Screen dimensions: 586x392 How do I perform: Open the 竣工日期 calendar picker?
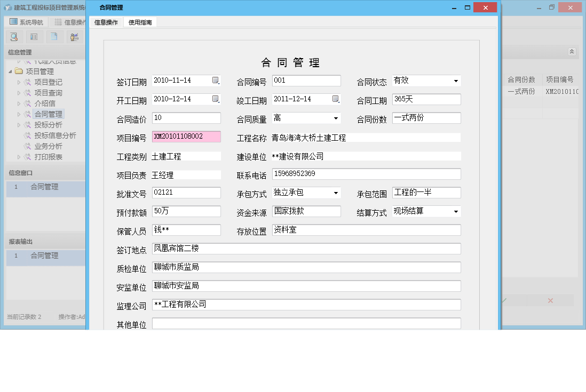coord(335,99)
